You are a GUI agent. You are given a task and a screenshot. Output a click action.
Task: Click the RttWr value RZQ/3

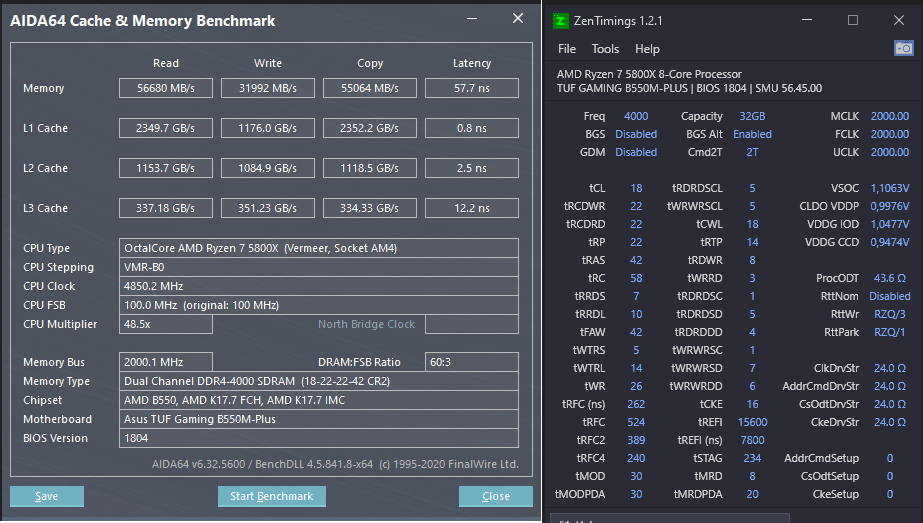890,314
